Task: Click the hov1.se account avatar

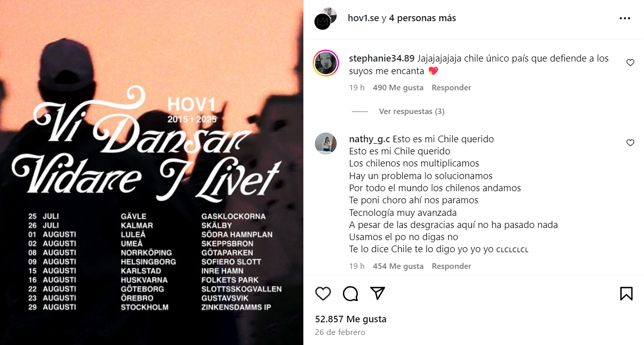Action: pos(325,19)
